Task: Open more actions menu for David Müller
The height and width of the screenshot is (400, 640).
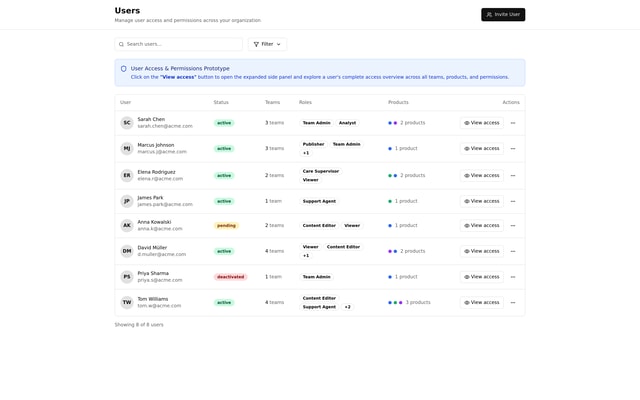Action: tap(513, 251)
